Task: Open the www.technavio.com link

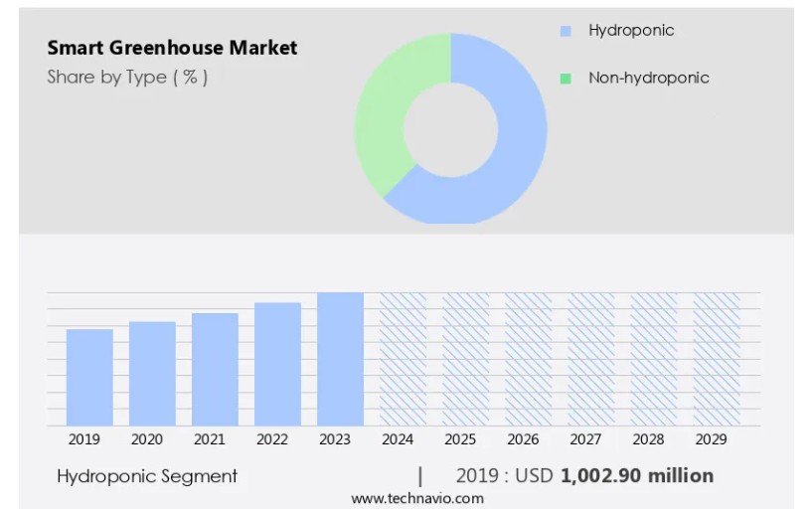Action: pos(417,498)
